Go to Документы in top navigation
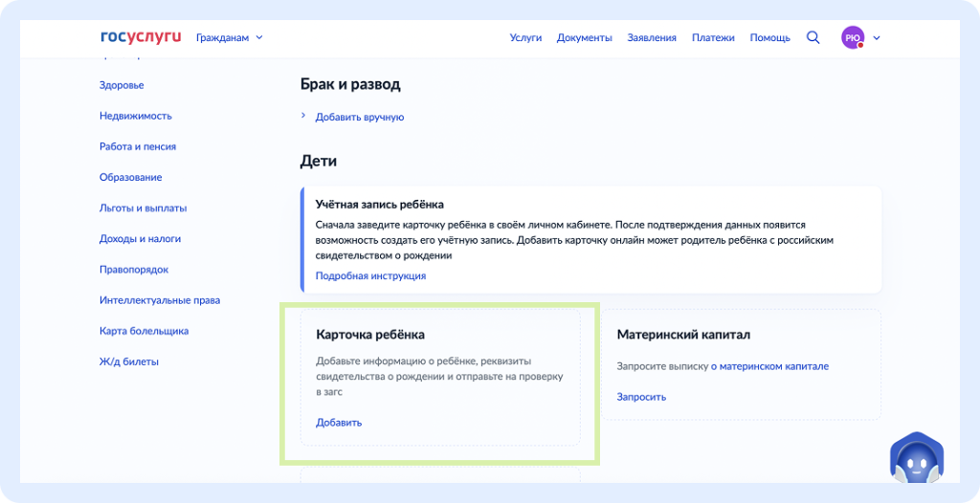Image resolution: width=980 pixels, height=503 pixels. pyautogui.click(x=584, y=37)
